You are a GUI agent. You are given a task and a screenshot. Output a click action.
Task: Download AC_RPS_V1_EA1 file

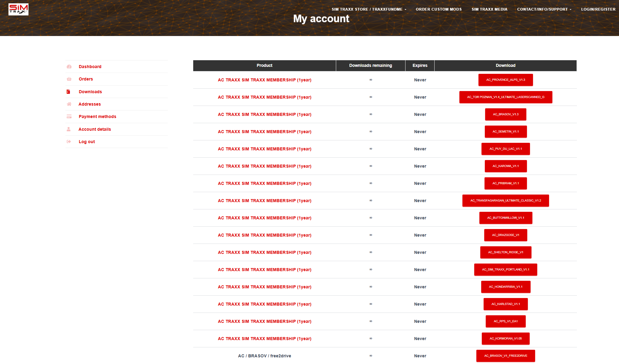[x=506, y=321]
